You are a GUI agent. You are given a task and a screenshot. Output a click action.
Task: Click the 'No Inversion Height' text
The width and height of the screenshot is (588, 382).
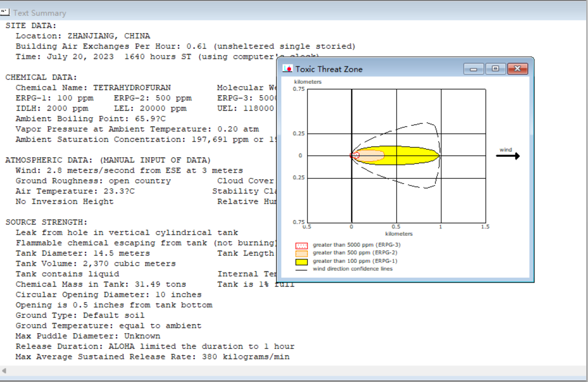[x=65, y=202]
